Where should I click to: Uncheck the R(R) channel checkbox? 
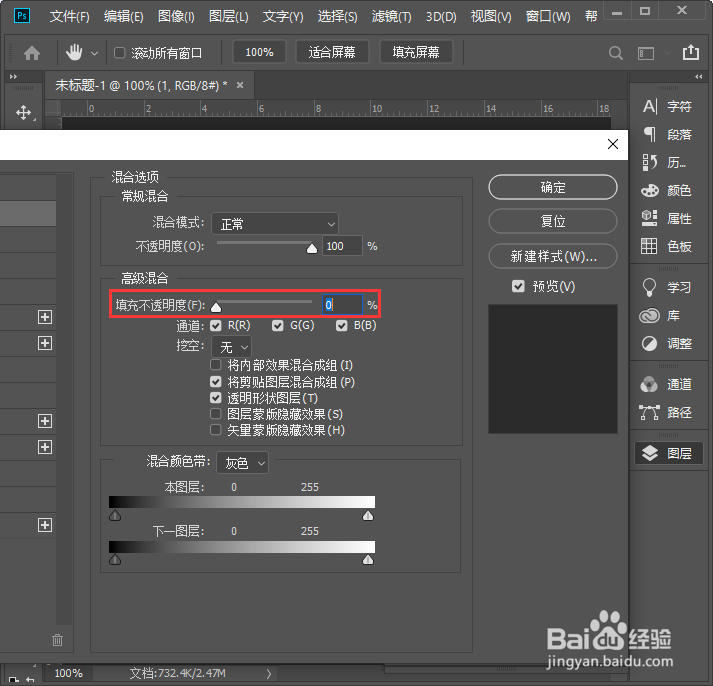[216, 325]
